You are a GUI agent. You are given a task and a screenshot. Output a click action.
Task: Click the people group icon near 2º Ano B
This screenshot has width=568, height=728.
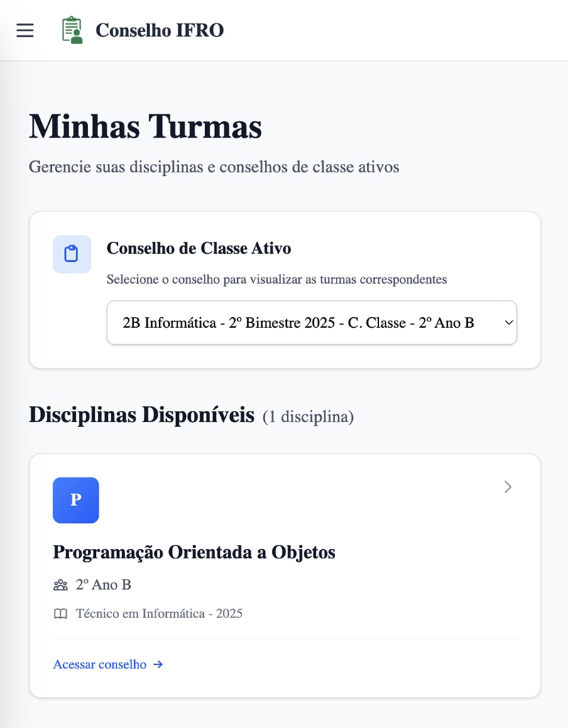60,585
